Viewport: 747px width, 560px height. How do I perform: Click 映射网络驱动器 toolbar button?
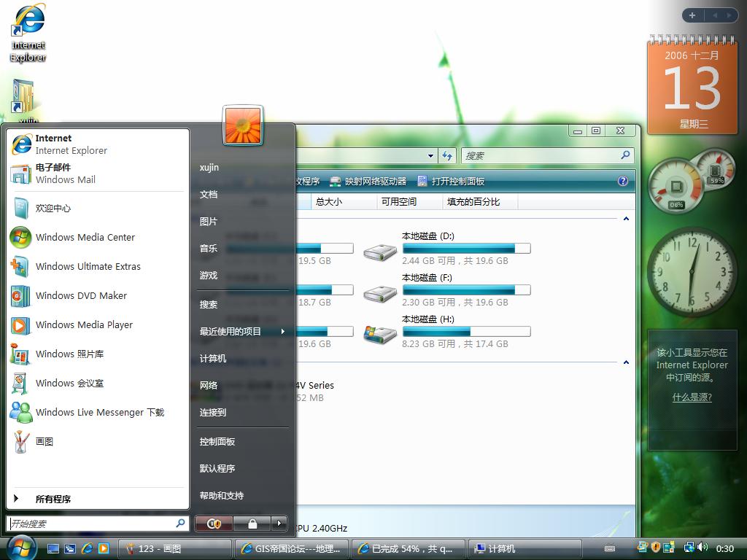point(368,181)
